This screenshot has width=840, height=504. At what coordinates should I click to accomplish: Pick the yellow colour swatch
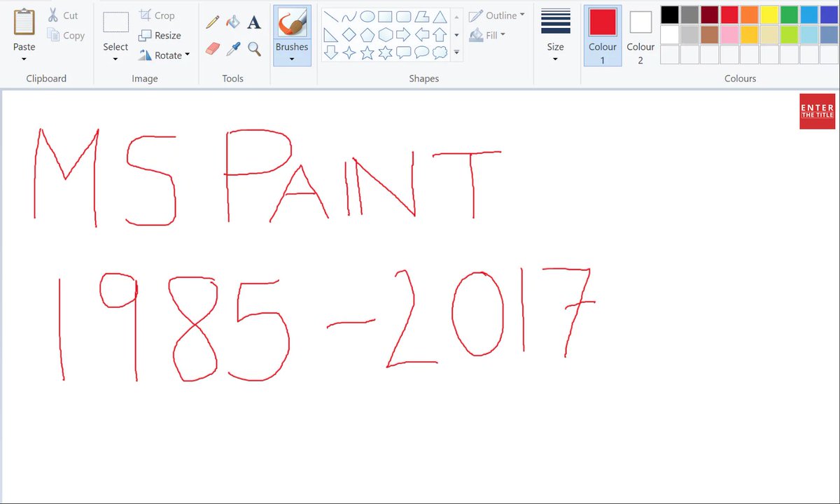point(769,15)
